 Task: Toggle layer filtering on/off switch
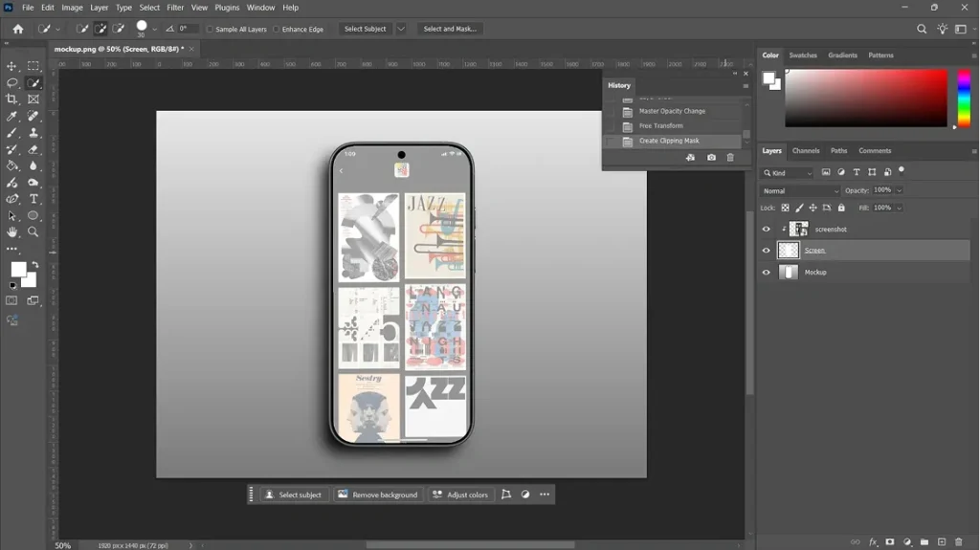click(x=902, y=170)
